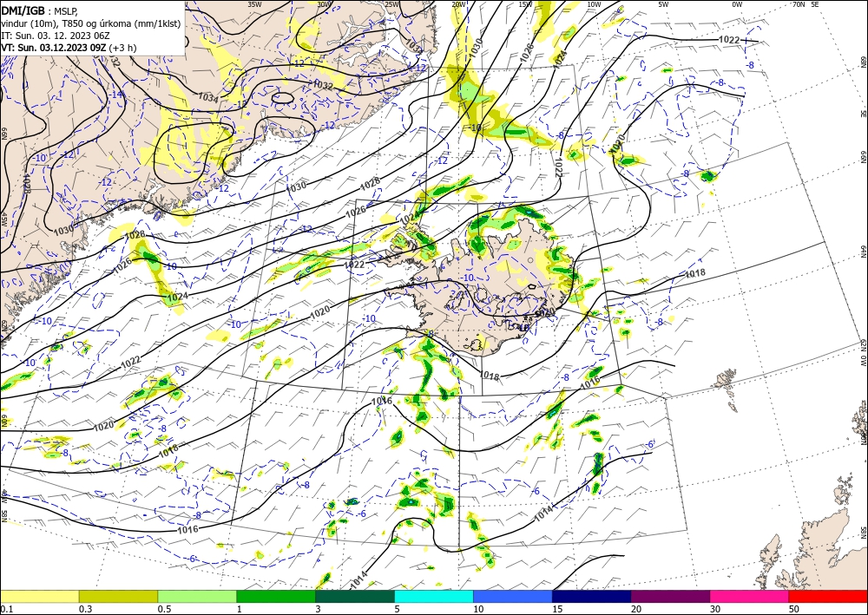Click the '1034' isobar label over Greenland

[207, 97]
